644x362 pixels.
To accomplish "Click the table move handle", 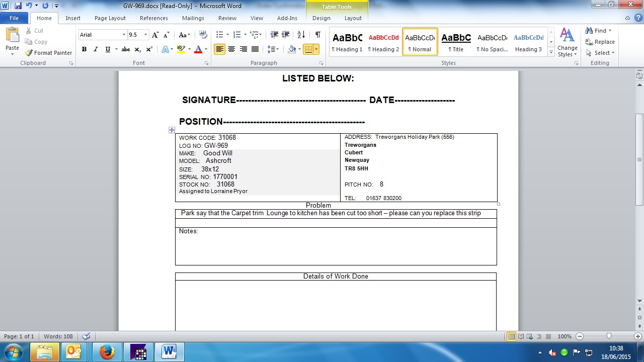I will point(172,130).
